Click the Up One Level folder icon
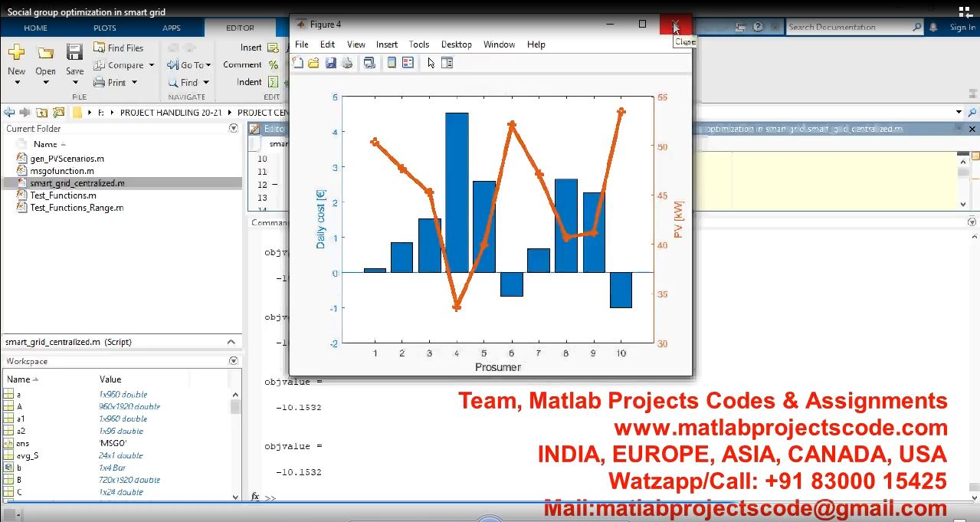This screenshot has width=980, height=522. click(x=41, y=112)
